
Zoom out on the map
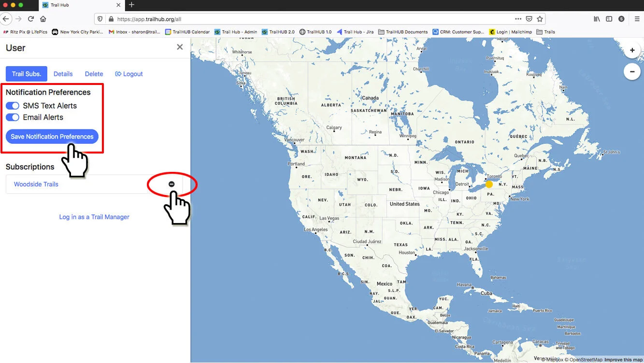coord(632,72)
